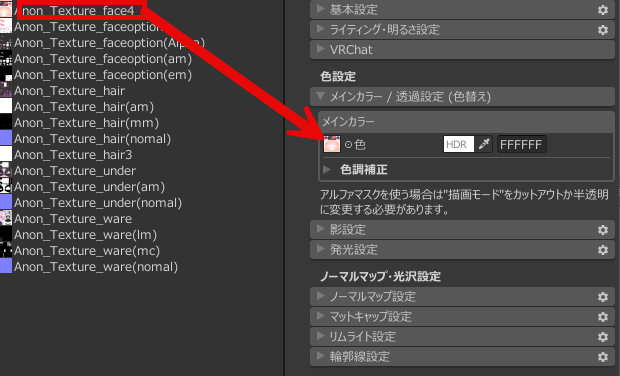Open gear options for ノーマルマップ設定
620x376 pixels.
(x=603, y=297)
